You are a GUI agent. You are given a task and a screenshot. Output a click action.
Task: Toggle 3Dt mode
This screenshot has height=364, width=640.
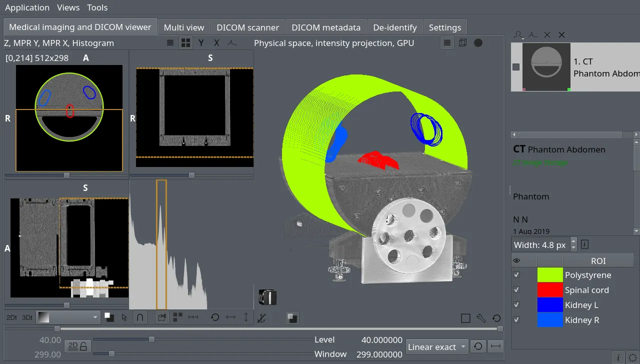(x=27, y=317)
